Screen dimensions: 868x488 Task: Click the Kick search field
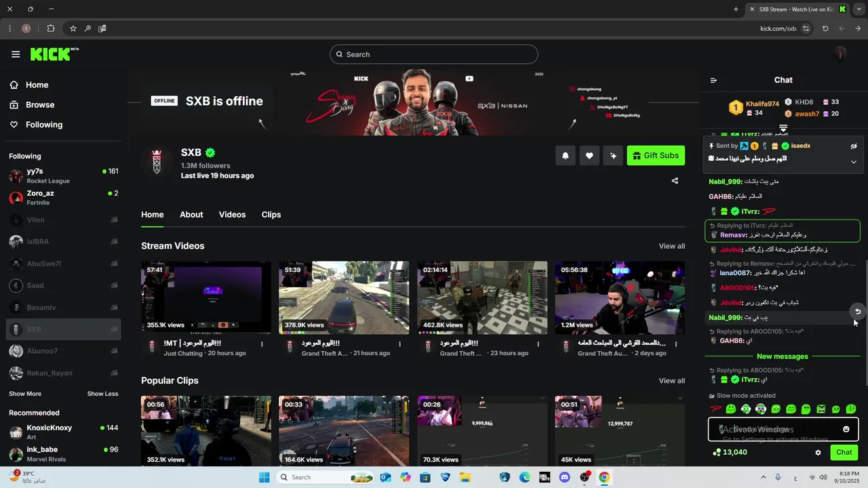click(x=434, y=54)
